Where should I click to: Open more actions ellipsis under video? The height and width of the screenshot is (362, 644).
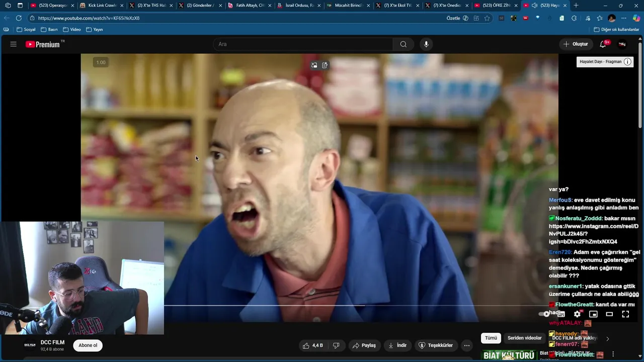coord(467,345)
